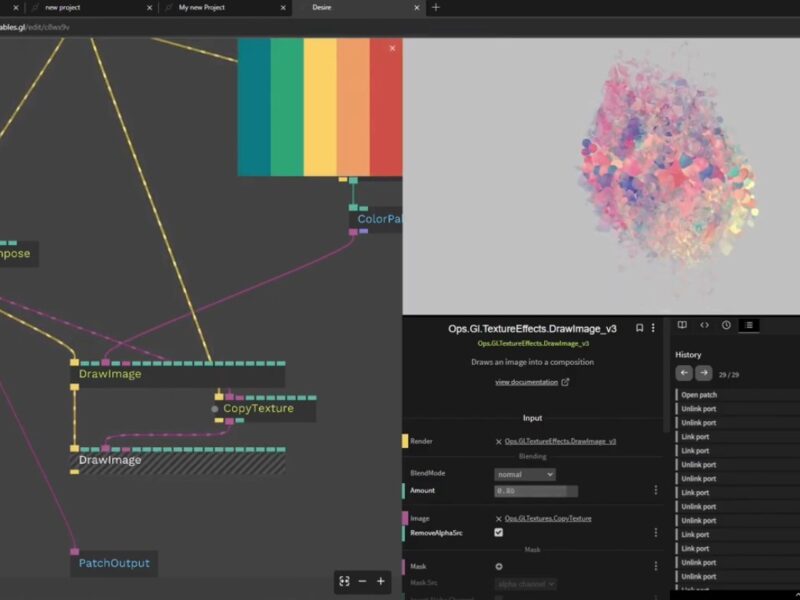Open the book icon tab in side panel
The height and width of the screenshot is (600, 800).
682,325
